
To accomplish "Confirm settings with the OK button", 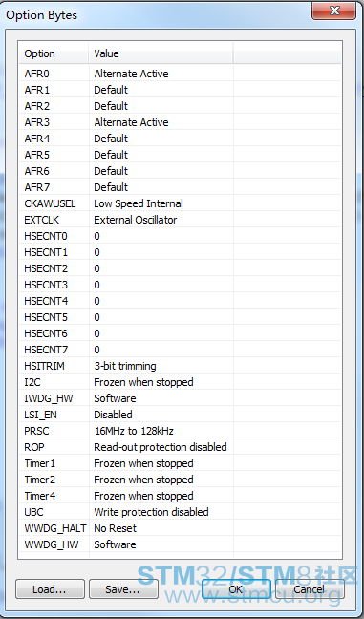I will 236,589.
